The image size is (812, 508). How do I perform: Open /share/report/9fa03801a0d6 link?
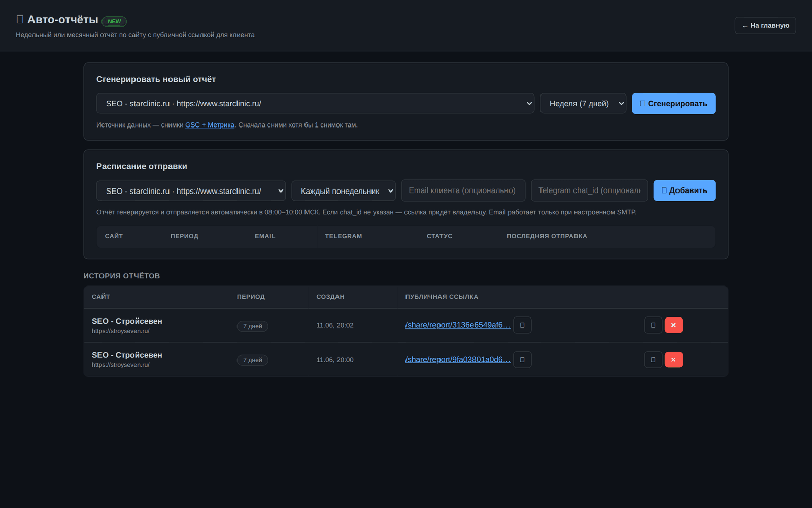(458, 360)
